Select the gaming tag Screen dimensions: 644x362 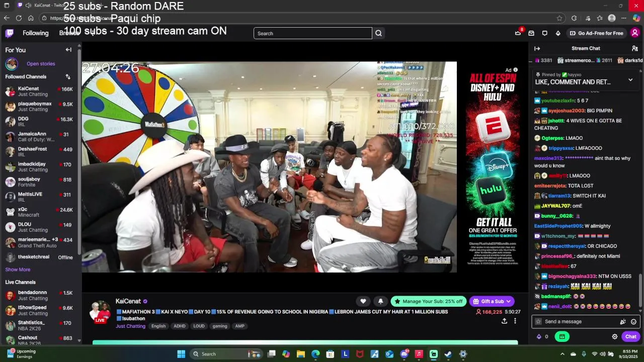[220, 326]
